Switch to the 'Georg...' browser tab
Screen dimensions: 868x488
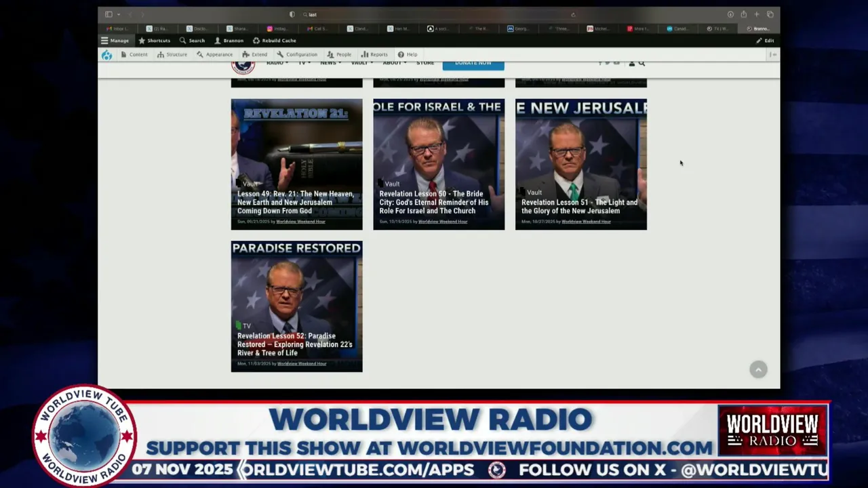tap(520, 28)
